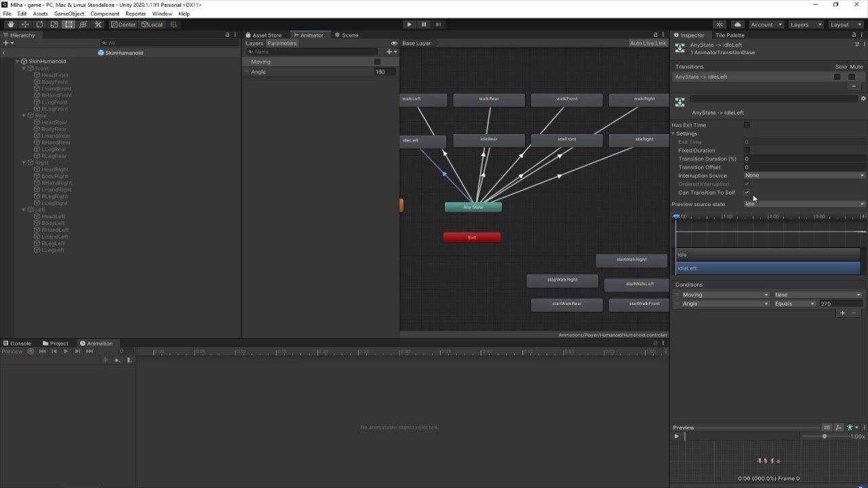868x488 pixels.
Task: Click the Animation record button
Action: [31, 352]
